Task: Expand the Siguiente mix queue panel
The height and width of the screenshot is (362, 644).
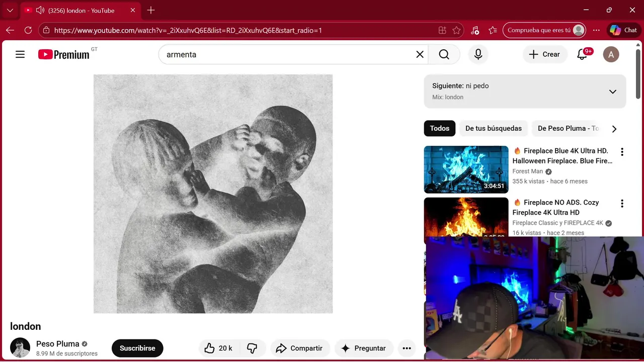Action: (x=612, y=92)
